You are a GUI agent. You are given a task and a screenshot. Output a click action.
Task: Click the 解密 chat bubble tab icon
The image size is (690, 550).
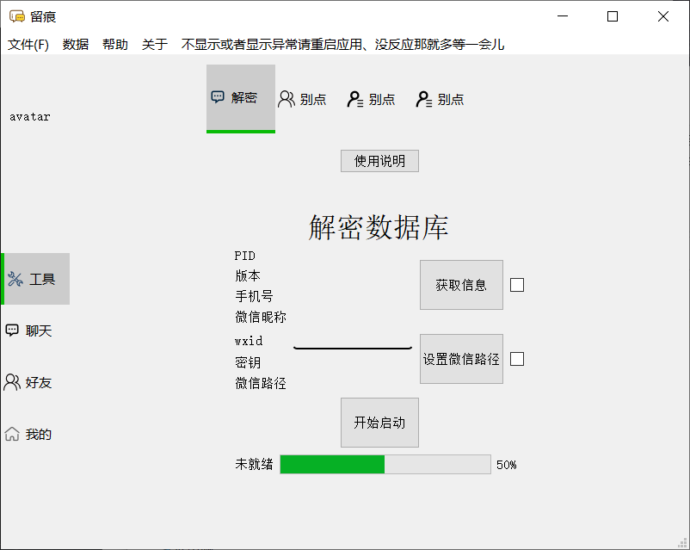(x=218, y=98)
